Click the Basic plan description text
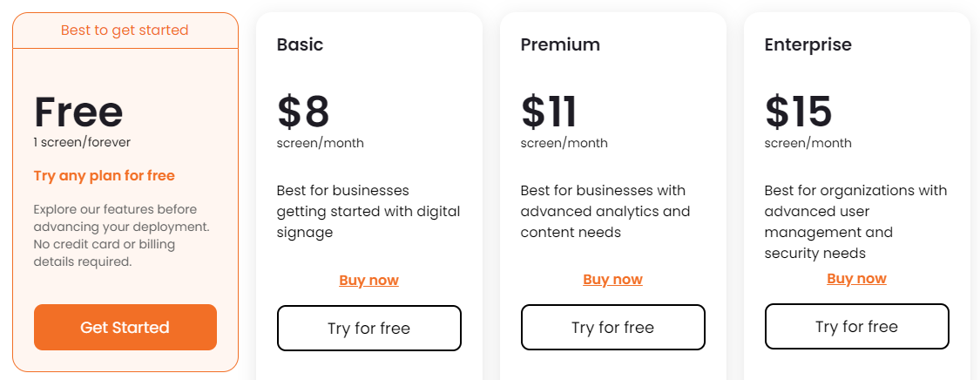 368,211
